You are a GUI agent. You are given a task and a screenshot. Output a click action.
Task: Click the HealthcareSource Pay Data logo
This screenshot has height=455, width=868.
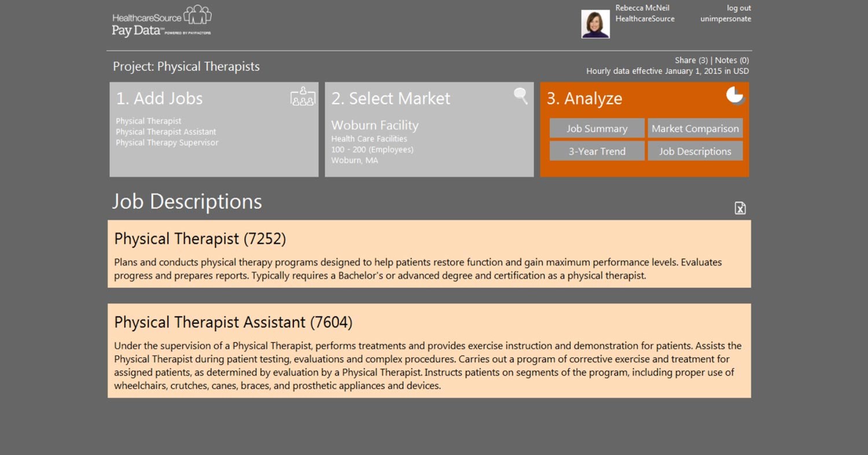pyautogui.click(x=161, y=21)
